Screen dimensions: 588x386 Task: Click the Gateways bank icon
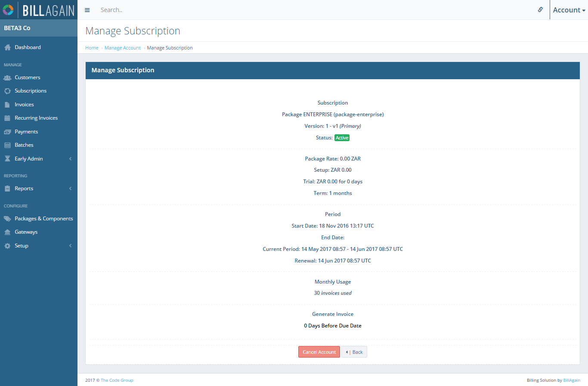(x=7, y=232)
